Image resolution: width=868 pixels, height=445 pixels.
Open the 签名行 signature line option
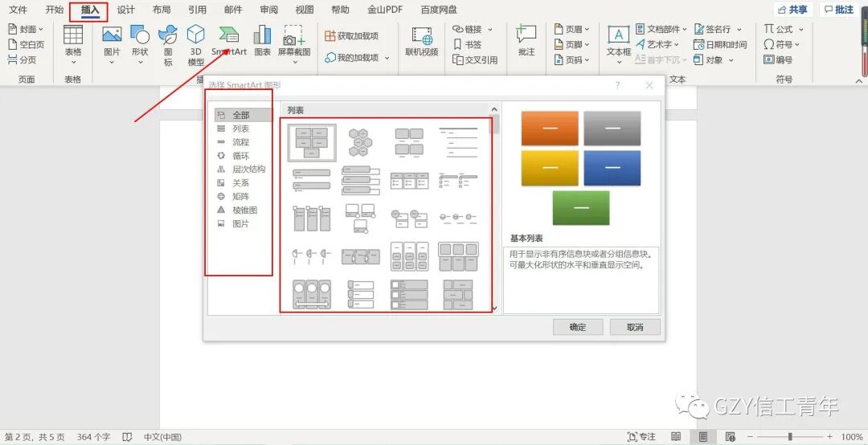pyautogui.click(x=718, y=29)
